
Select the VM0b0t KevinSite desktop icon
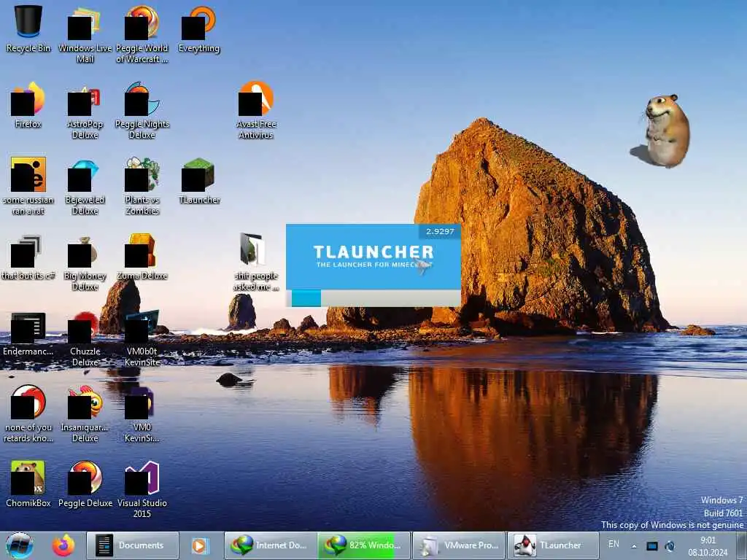pos(142,338)
